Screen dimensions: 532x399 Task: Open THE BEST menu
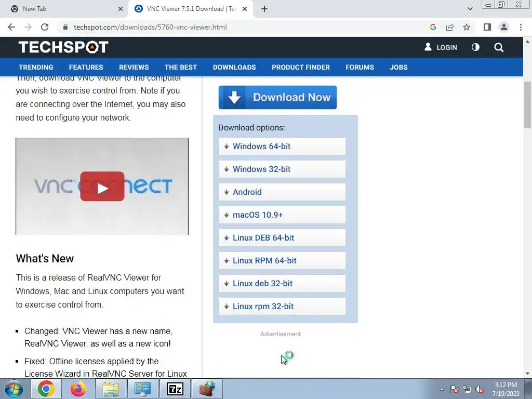coord(180,67)
